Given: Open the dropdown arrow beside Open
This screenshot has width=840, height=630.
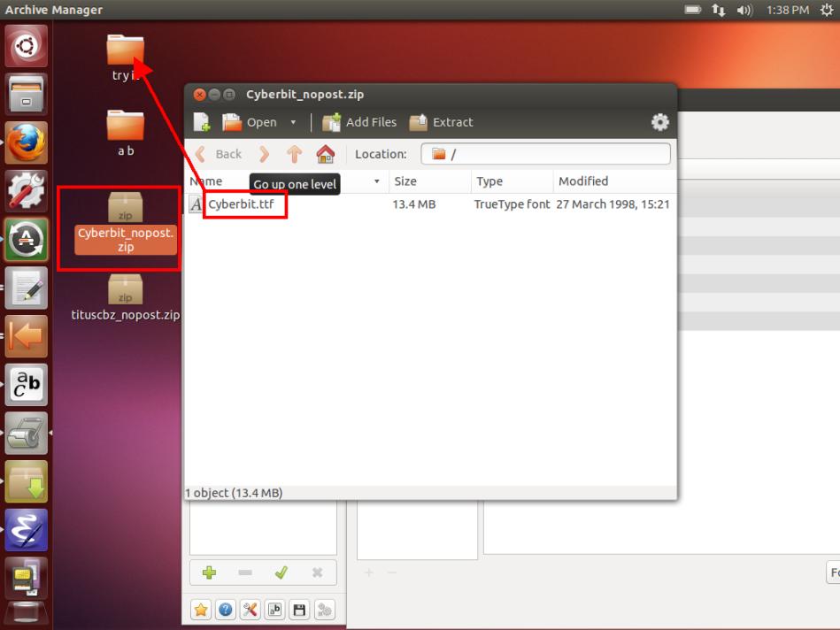Looking at the screenshot, I should click(x=293, y=123).
